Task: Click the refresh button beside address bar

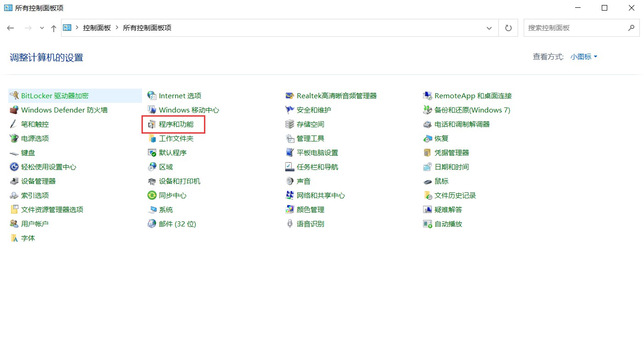Action: 508,28
